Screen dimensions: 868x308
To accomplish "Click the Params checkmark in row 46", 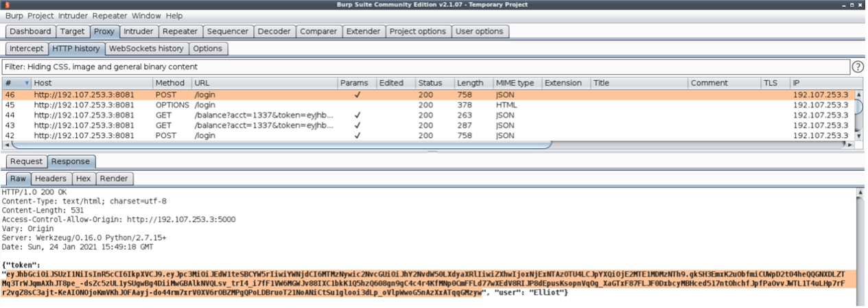I will click(357, 95).
